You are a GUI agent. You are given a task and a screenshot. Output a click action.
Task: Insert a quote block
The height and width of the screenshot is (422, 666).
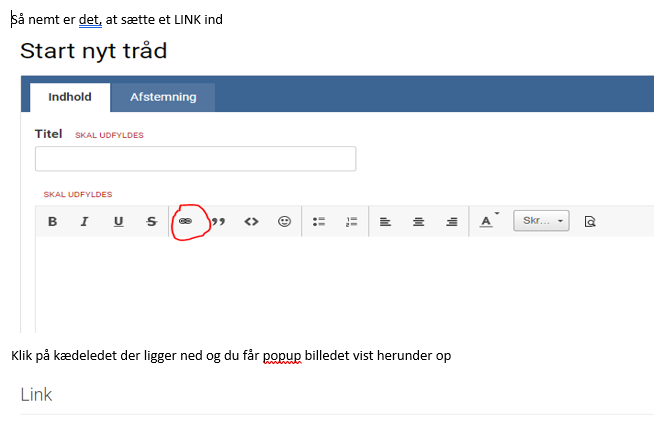[218, 222]
